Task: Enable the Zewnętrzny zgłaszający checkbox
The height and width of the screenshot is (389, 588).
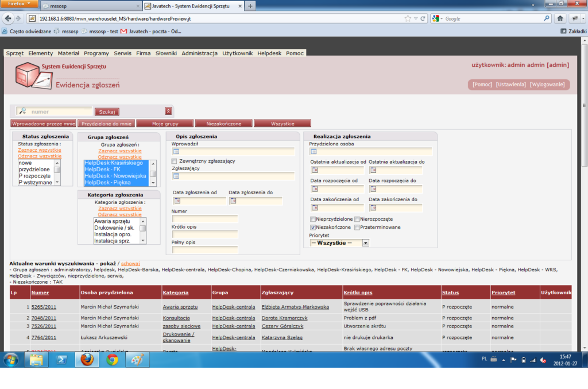Action: point(175,161)
